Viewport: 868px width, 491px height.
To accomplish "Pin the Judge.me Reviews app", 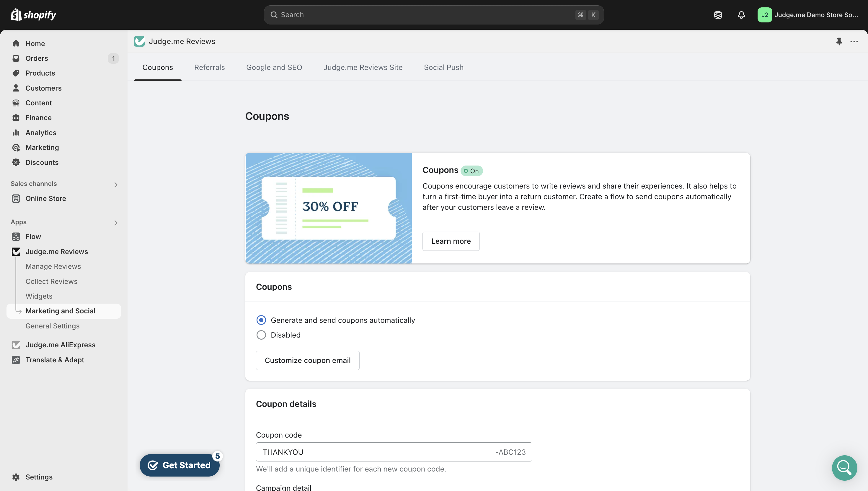I will point(839,42).
